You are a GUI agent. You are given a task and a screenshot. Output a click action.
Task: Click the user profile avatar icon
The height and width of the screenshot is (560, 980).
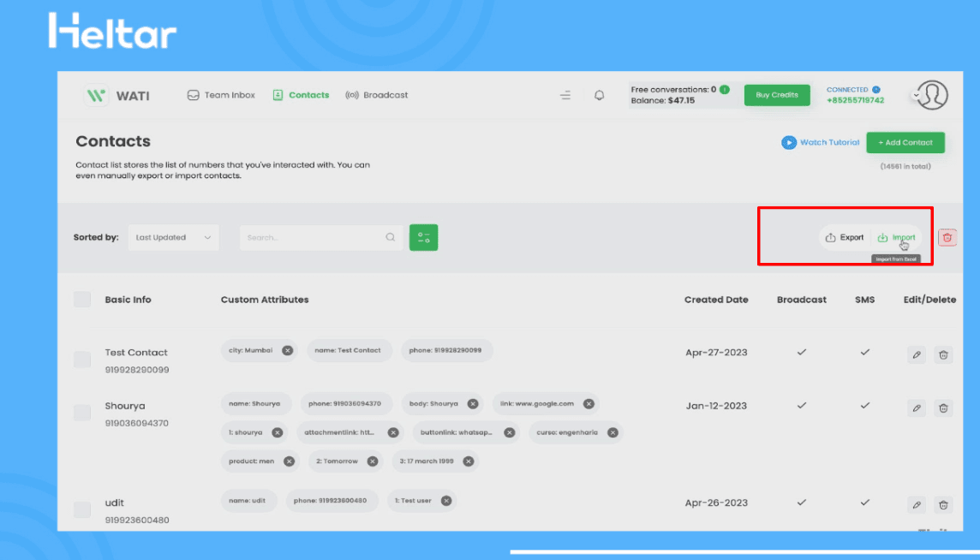(932, 95)
